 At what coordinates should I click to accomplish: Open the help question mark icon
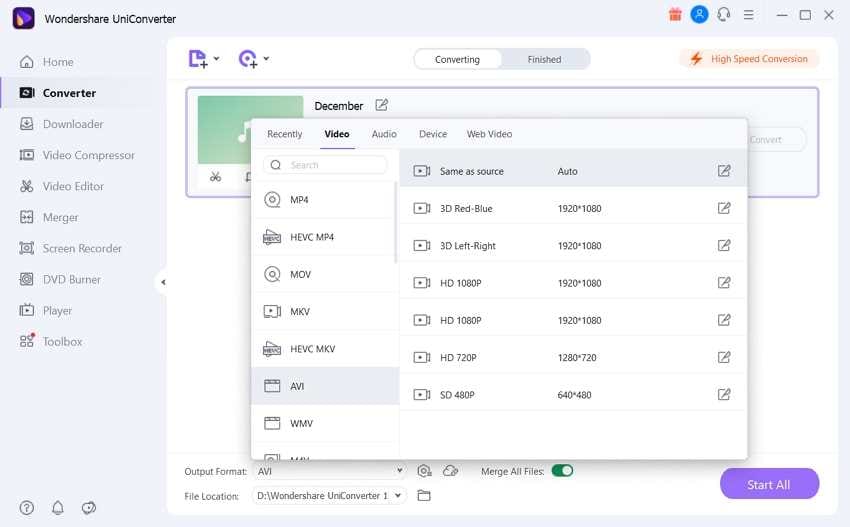pyautogui.click(x=27, y=508)
